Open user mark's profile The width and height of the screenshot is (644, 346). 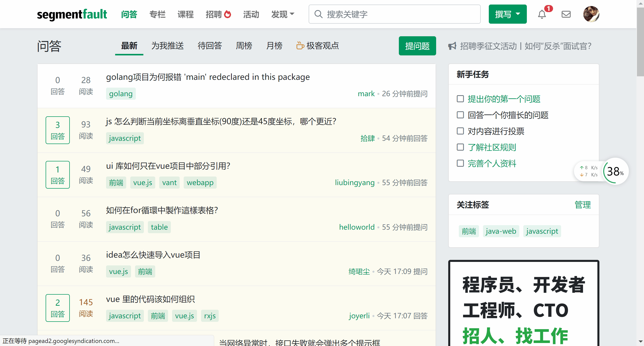click(x=366, y=94)
